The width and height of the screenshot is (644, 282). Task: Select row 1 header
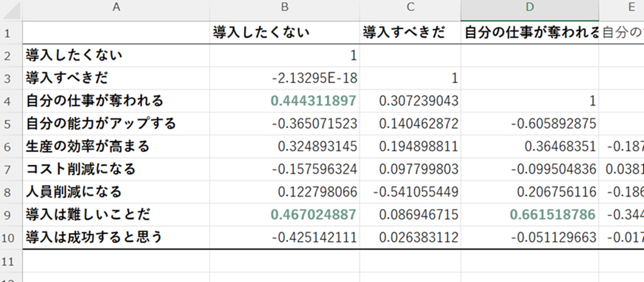point(8,33)
